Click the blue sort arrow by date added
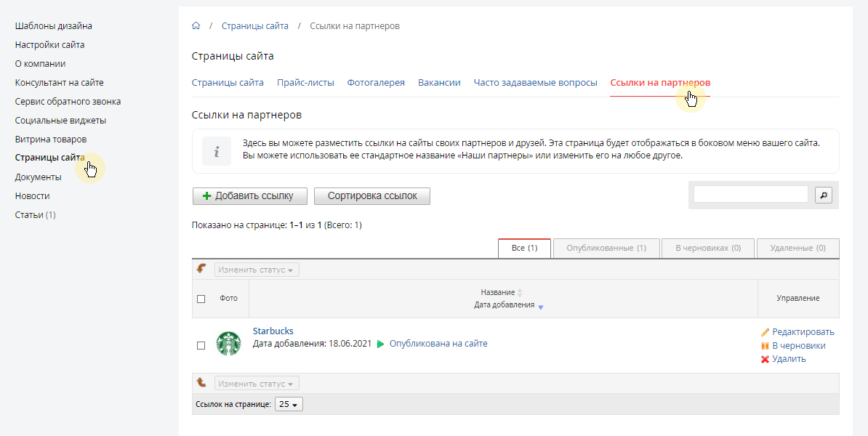The image size is (868, 436). coord(540,307)
